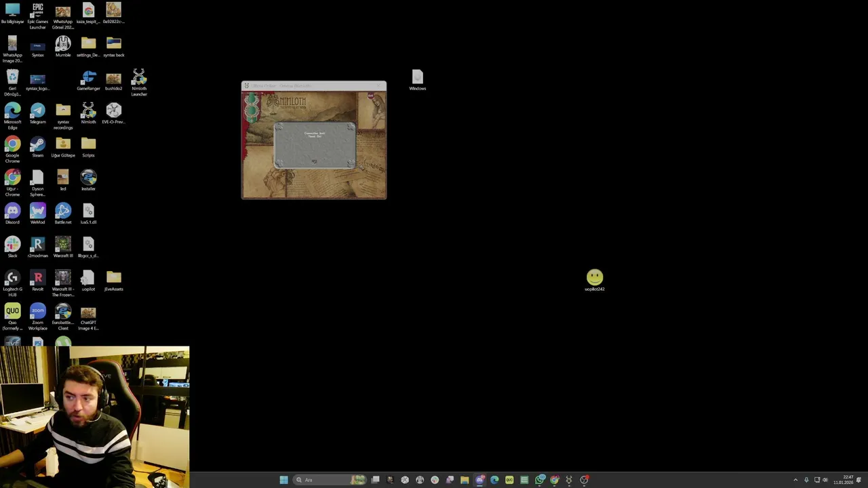Click the taskbar 'Ara' search box
Image resolution: width=868 pixels, height=488 pixels.
[330, 480]
